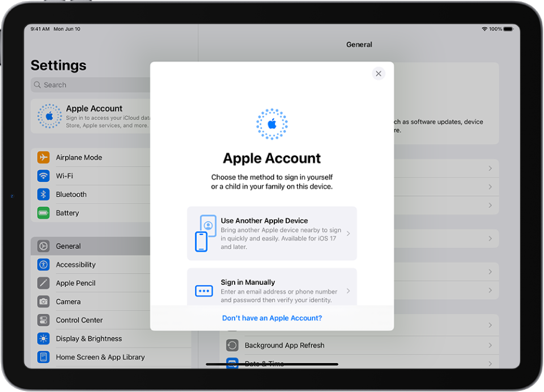Viewport: 544px width, 392px height.
Task: Click the Control Center icon
Action: 44,320
